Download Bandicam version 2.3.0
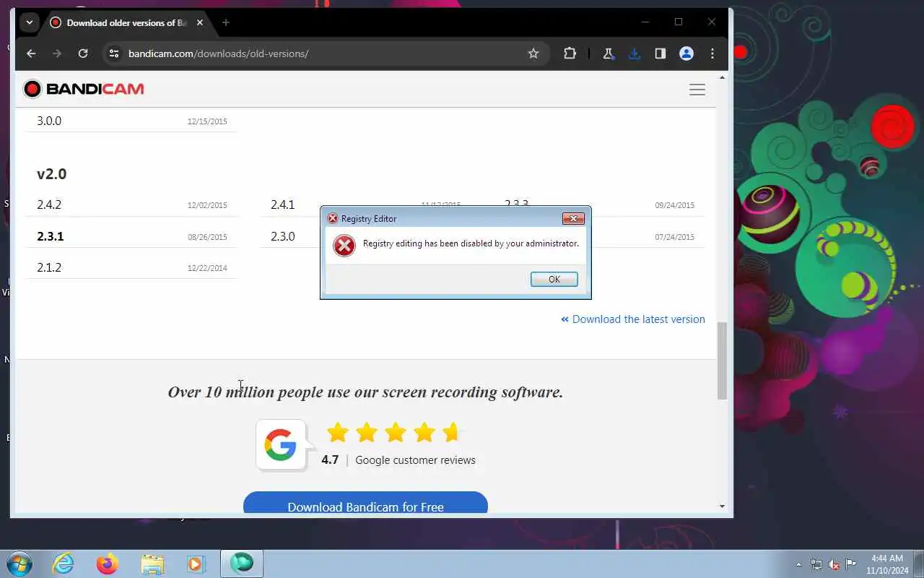Screen dimensions: 924x578 point(283,236)
